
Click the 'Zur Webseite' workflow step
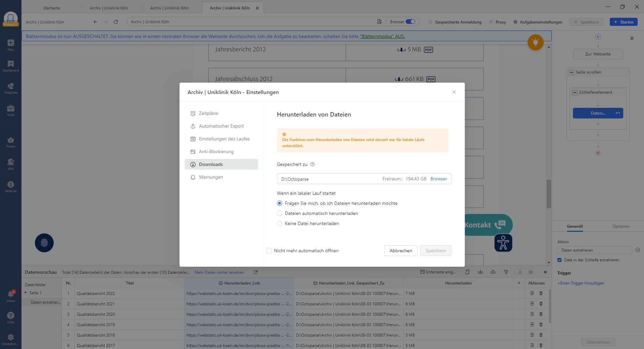pyautogui.click(x=598, y=54)
